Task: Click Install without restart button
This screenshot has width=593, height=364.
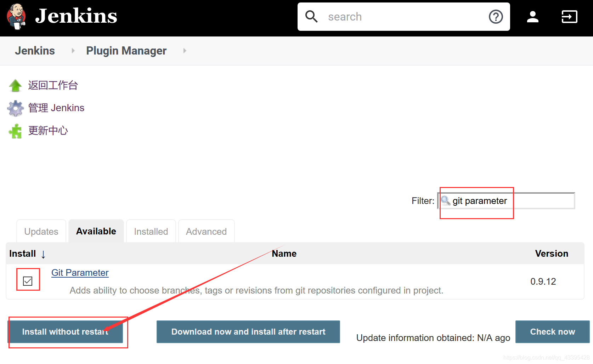Action: click(x=66, y=332)
